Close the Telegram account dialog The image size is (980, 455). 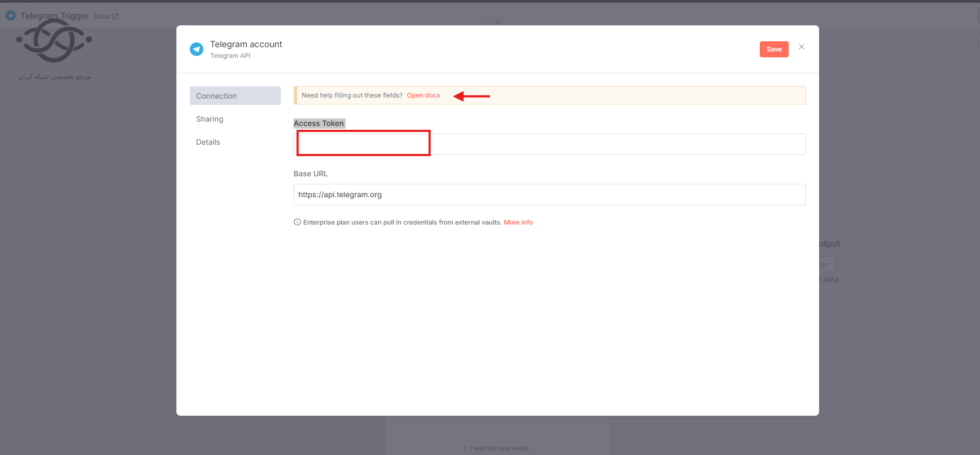point(802,47)
